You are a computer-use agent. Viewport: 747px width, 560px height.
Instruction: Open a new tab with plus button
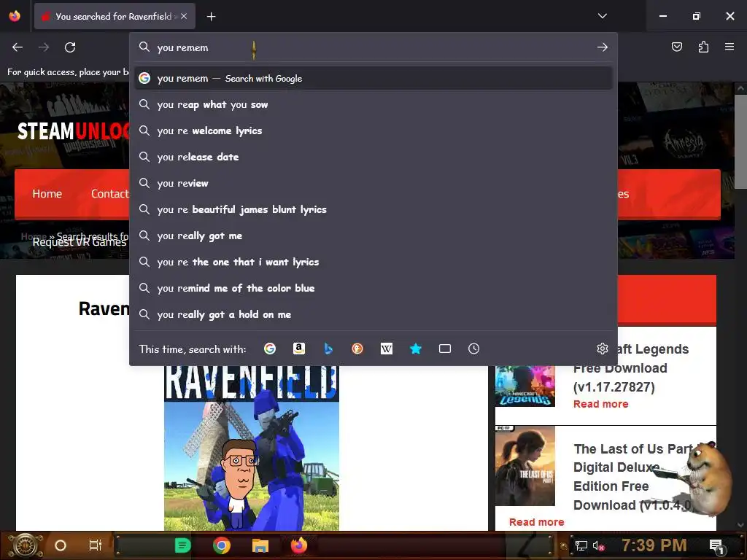point(211,17)
